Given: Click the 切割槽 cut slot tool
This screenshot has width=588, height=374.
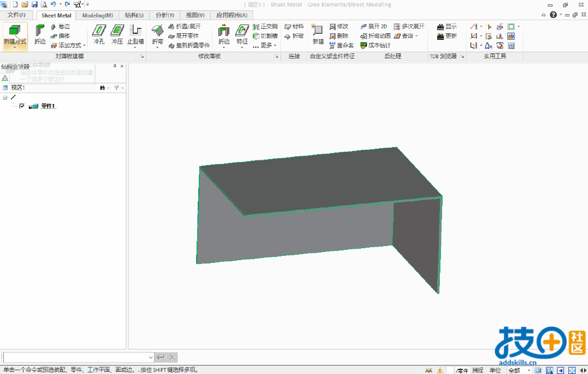Looking at the screenshot, I should click(265, 36).
